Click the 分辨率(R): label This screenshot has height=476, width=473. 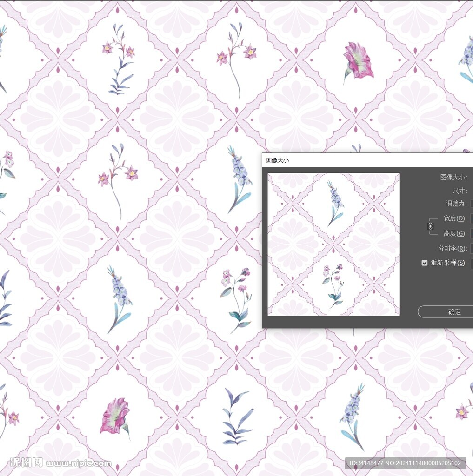click(x=453, y=248)
